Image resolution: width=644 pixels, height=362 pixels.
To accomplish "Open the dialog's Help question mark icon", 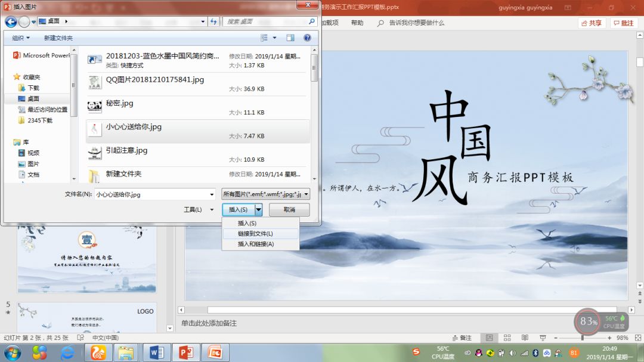I will tap(306, 37).
